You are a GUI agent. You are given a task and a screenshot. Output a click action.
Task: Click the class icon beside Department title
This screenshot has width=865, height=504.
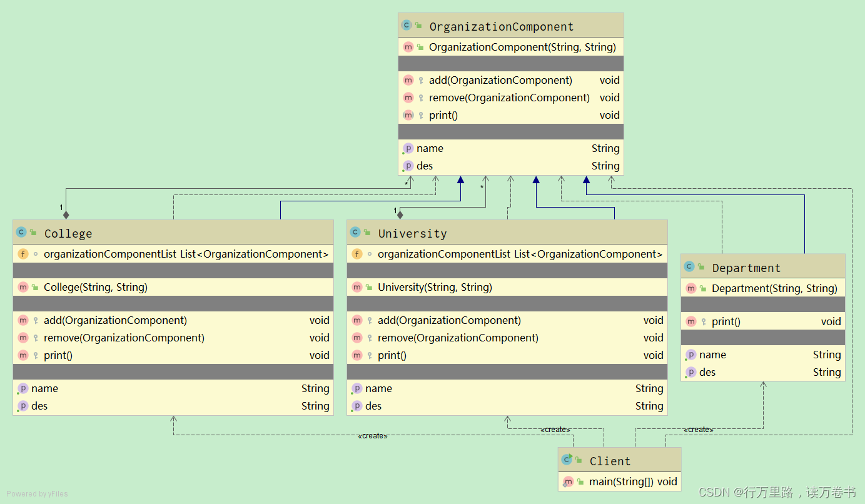[689, 267]
